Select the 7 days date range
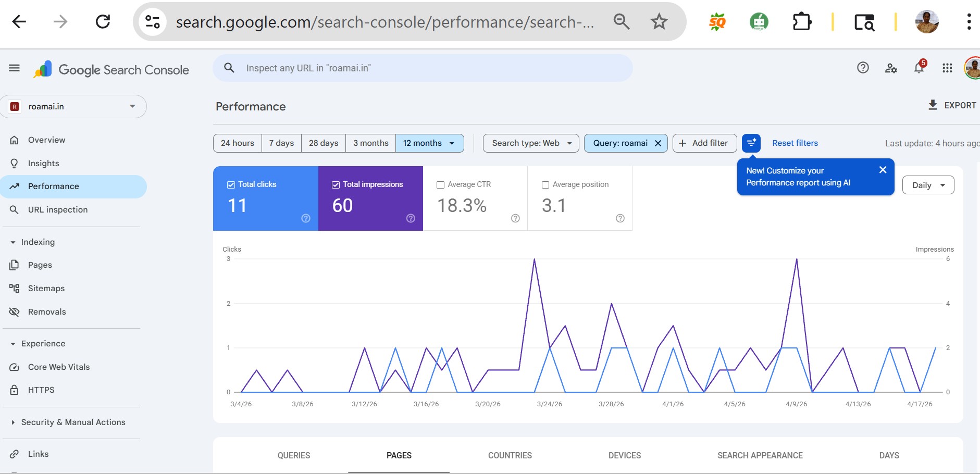The height and width of the screenshot is (474, 980). [281, 143]
